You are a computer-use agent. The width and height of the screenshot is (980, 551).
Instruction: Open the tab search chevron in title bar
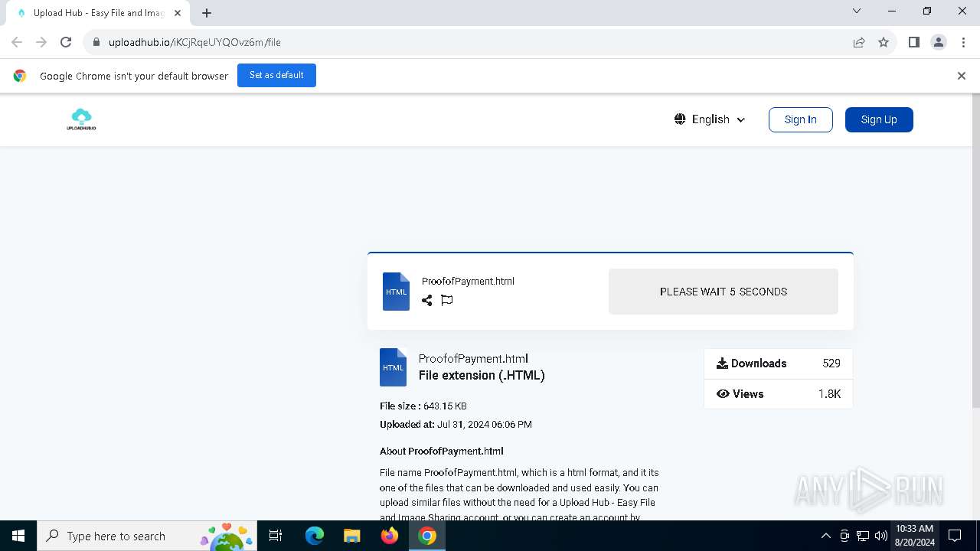857,11
